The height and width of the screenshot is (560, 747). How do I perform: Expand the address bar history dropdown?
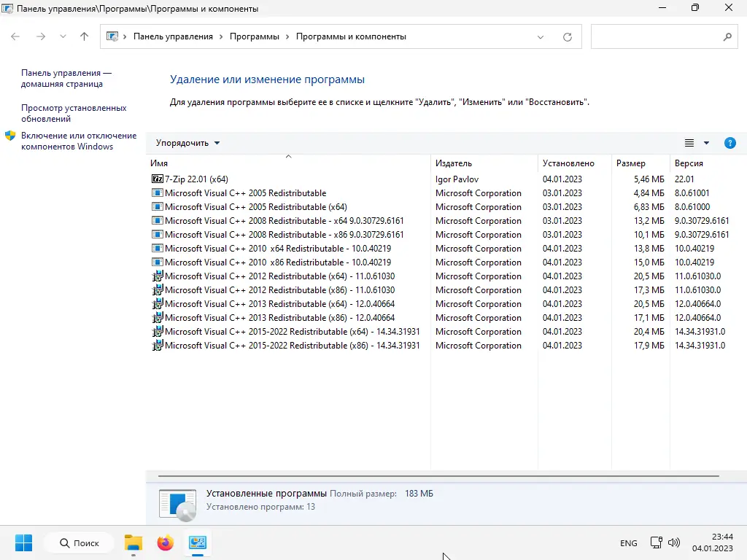(541, 36)
